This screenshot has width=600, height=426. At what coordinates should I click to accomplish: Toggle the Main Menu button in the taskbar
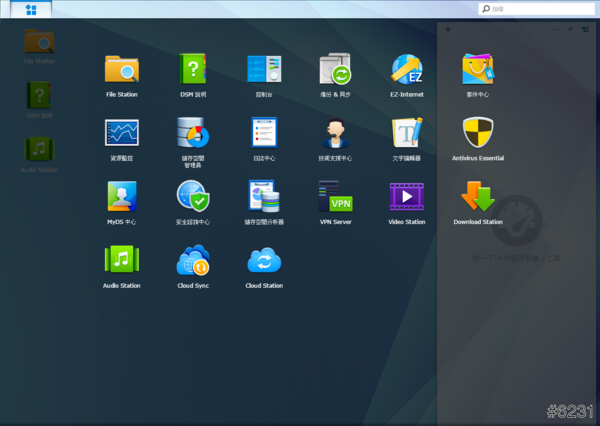tap(31, 9)
